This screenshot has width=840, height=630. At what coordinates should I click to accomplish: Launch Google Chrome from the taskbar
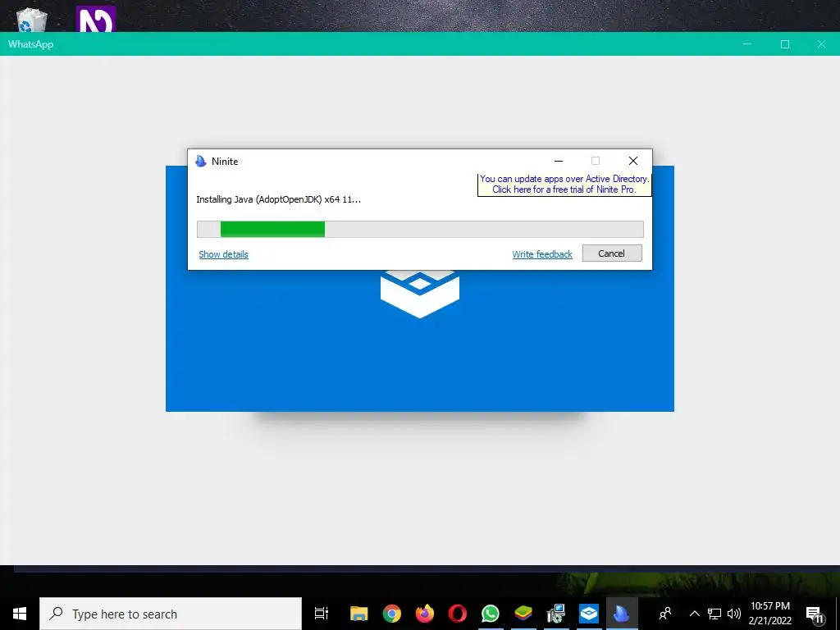pos(391,614)
